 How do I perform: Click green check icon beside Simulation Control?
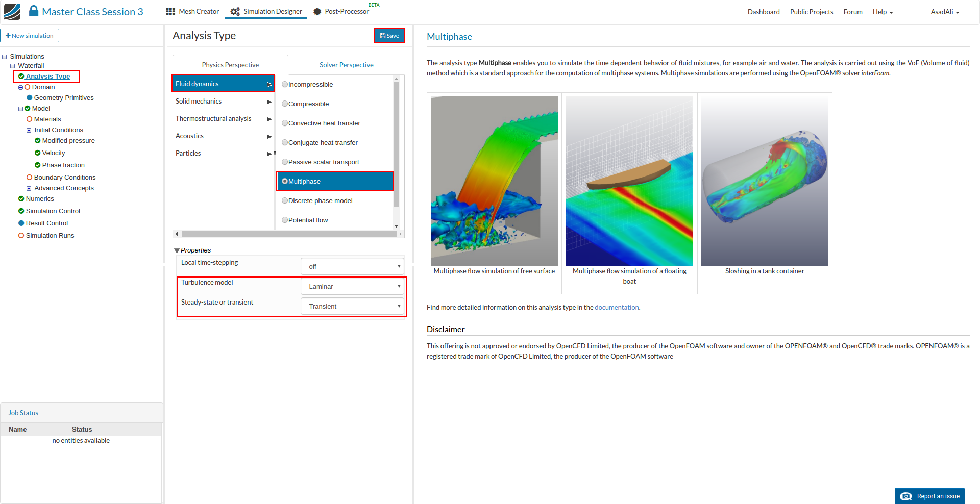(x=21, y=211)
